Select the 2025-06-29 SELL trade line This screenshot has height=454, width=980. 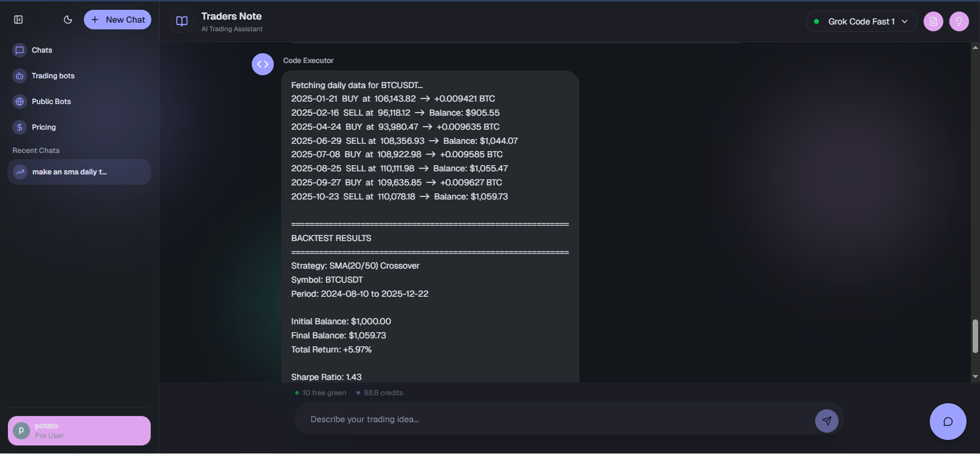(x=404, y=141)
